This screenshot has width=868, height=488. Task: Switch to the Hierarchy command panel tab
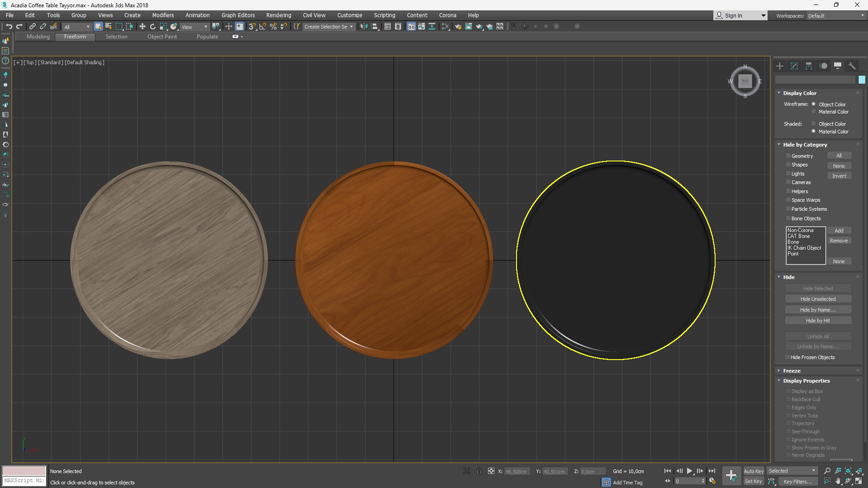click(809, 66)
